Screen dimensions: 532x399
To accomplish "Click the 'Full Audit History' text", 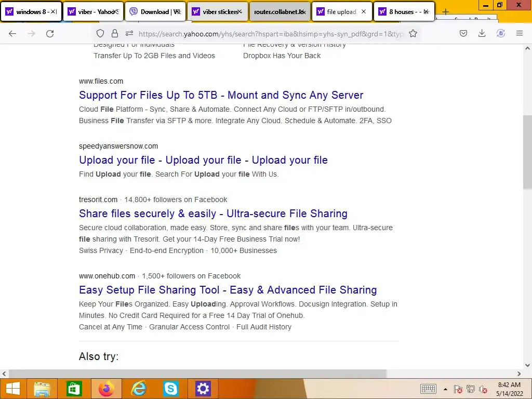I will pos(263,327).
